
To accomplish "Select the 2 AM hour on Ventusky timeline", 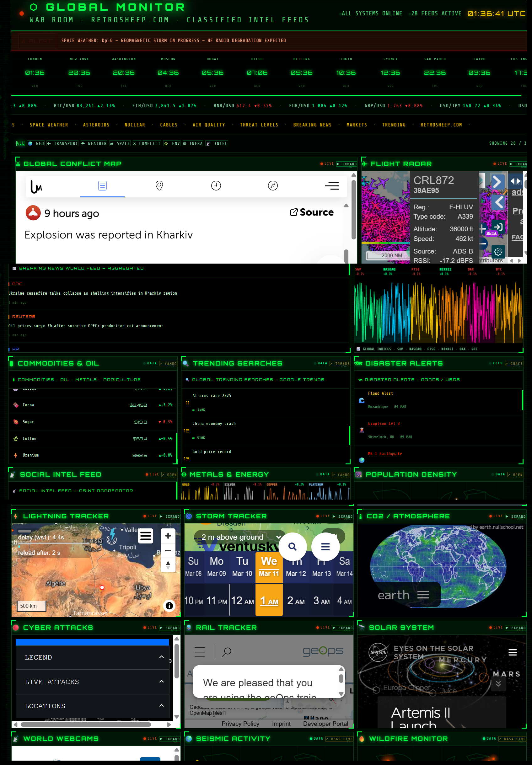I will (296, 601).
